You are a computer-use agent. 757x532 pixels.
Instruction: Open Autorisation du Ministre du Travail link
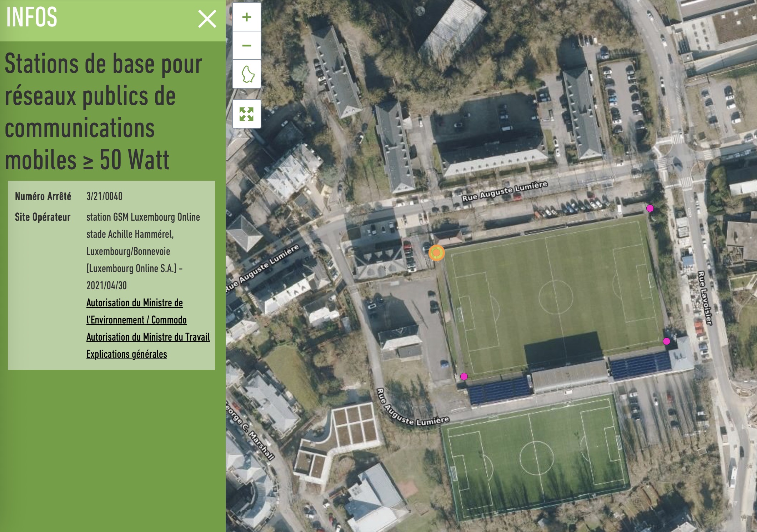pos(148,337)
